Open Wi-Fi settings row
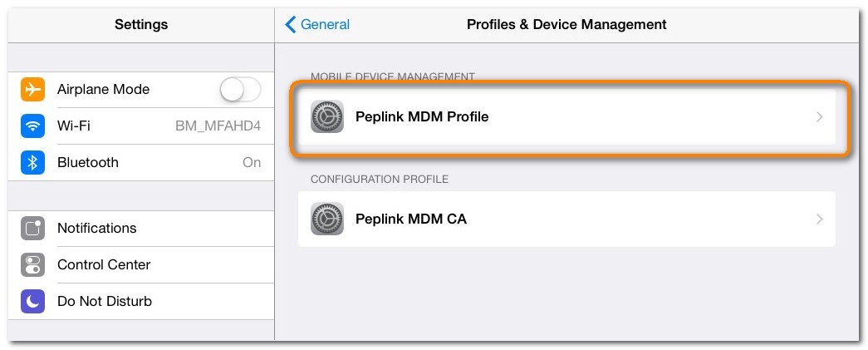The height and width of the screenshot is (350, 868). [141, 126]
